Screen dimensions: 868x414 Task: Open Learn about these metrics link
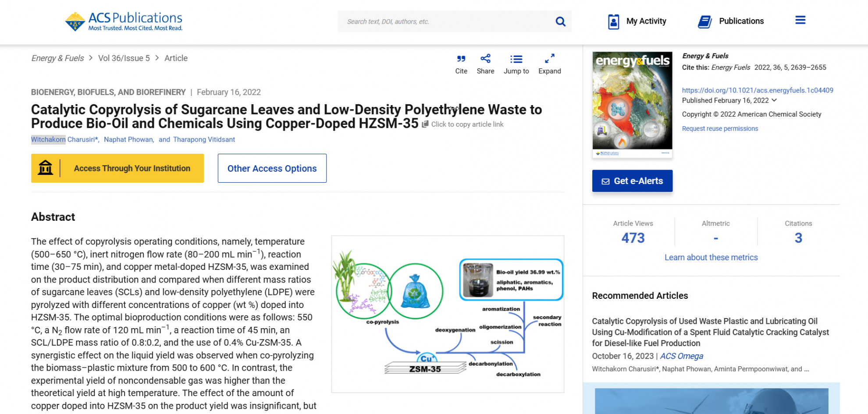point(711,257)
